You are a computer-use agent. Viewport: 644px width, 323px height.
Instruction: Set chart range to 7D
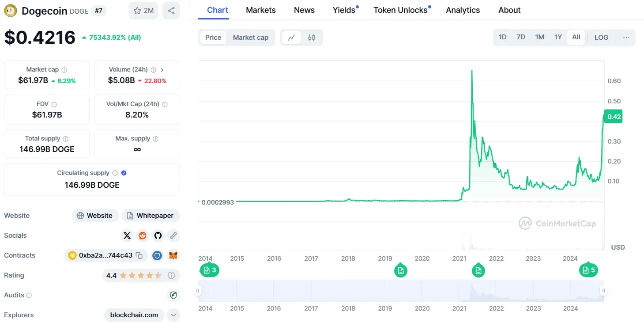(521, 37)
